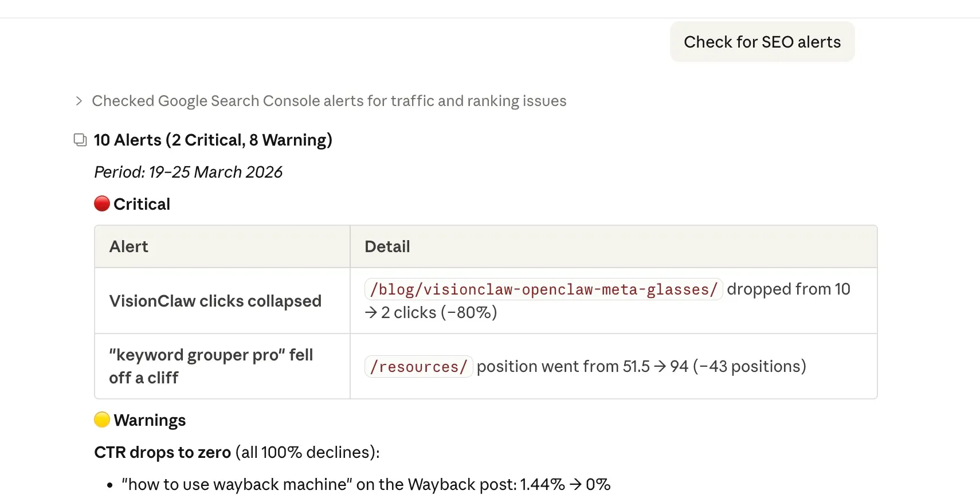Expand the Checked Google Search Console chevron

coord(79,101)
